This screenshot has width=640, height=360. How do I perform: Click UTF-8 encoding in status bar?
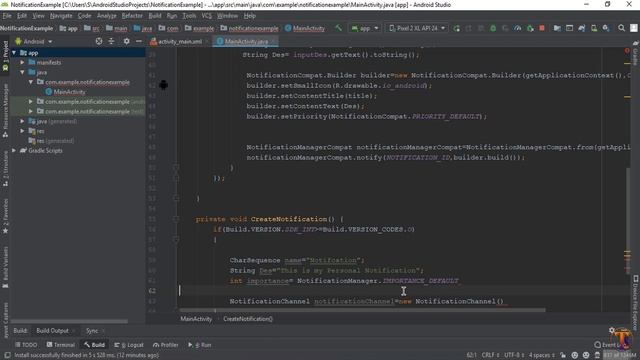(x=513, y=355)
